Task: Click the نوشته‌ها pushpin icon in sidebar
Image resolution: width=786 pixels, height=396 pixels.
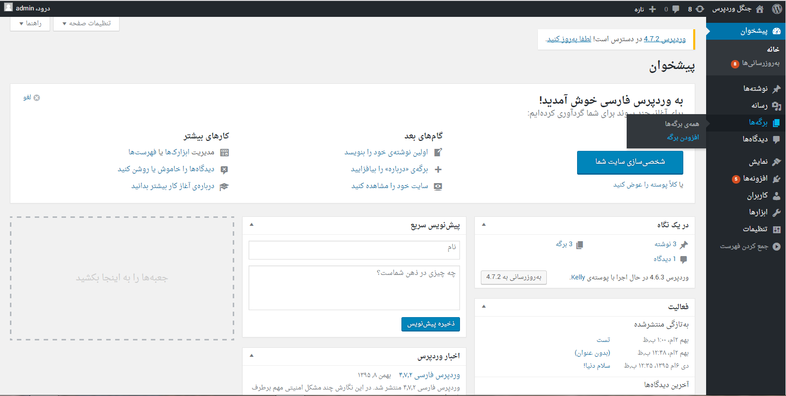Action: pyautogui.click(x=776, y=89)
